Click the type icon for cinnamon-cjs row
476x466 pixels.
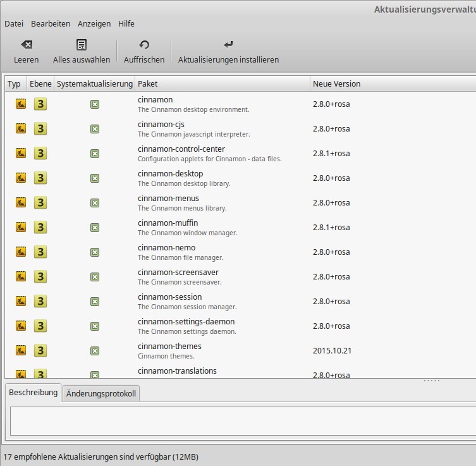pos(21,128)
